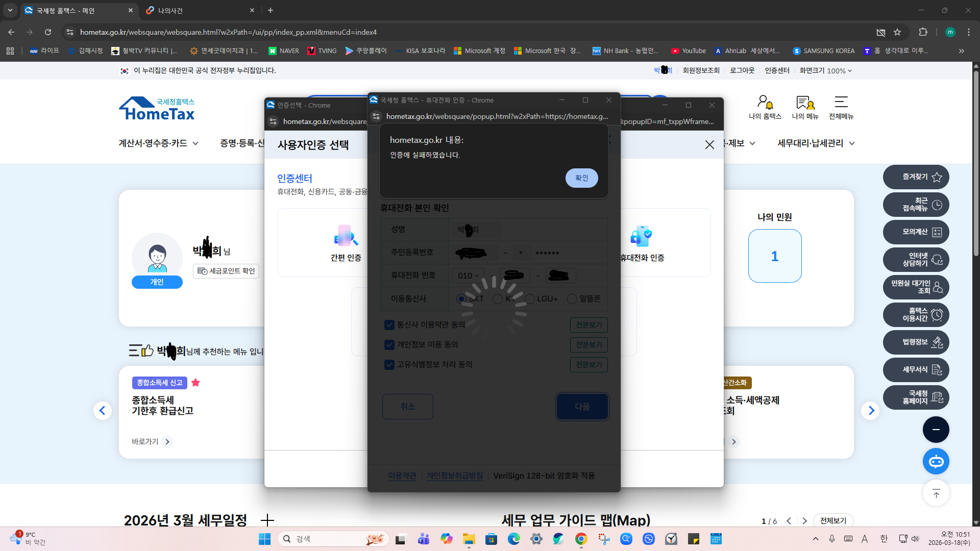
Task: Open 홈택스 이용시간 shortcut
Action: (916, 315)
